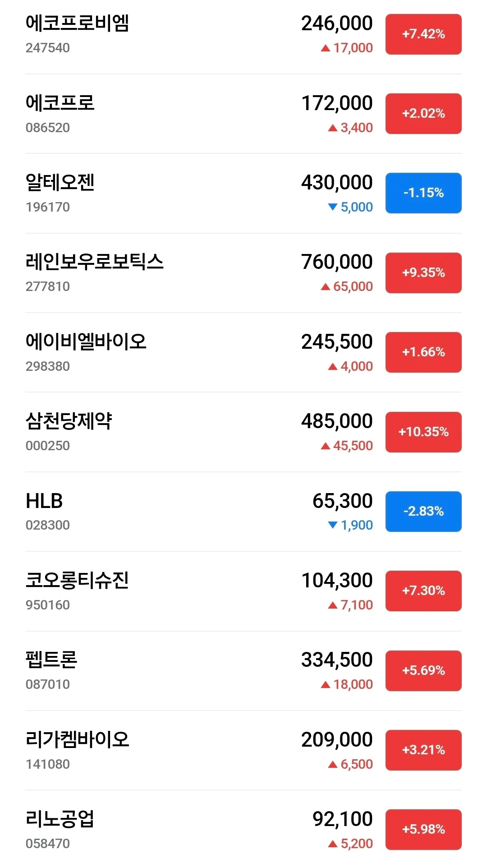The height and width of the screenshot is (868, 487).
Task: Tap the +7.30% red badge
Action: [423, 591]
